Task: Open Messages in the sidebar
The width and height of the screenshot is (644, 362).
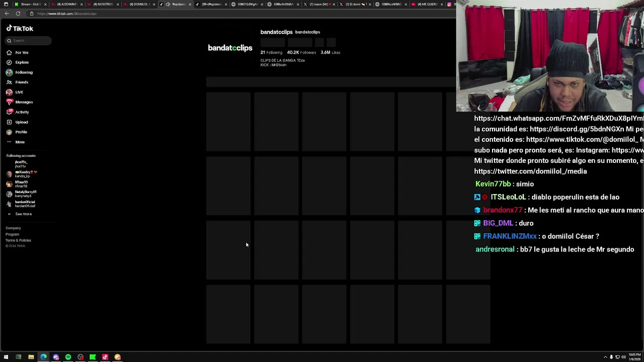Action: pyautogui.click(x=20, y=102)
